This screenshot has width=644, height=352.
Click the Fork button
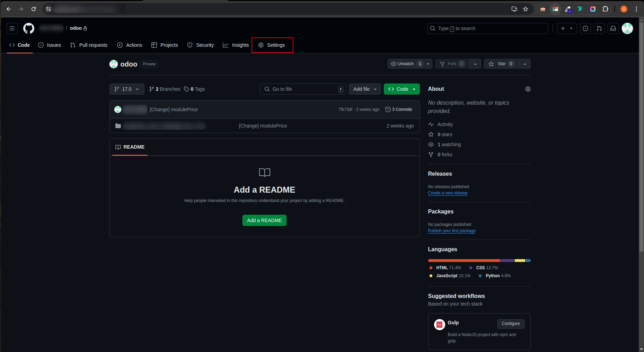[452, 64]
